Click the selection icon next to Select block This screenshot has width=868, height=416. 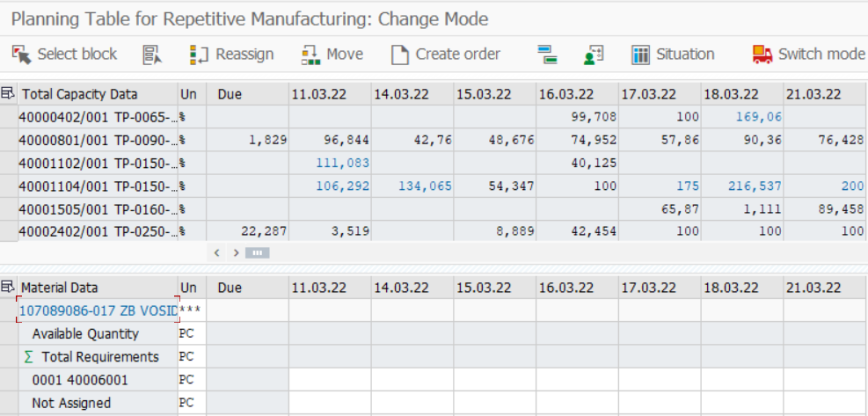coord(152,55)
